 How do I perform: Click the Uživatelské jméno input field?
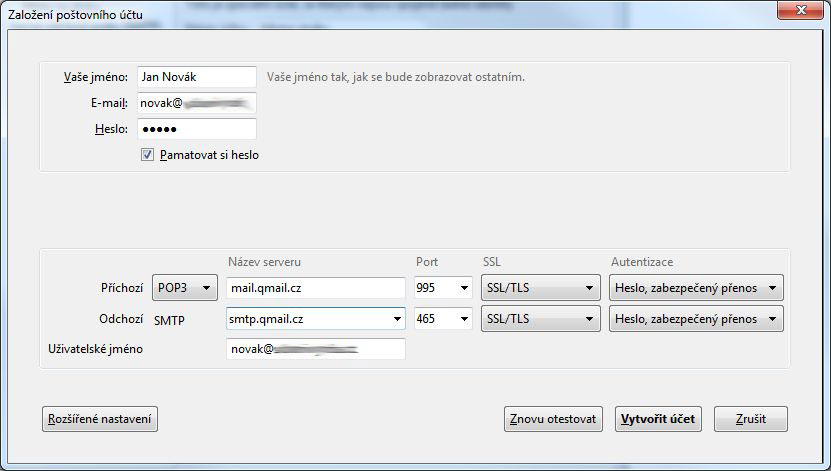(x=315, y=349)
